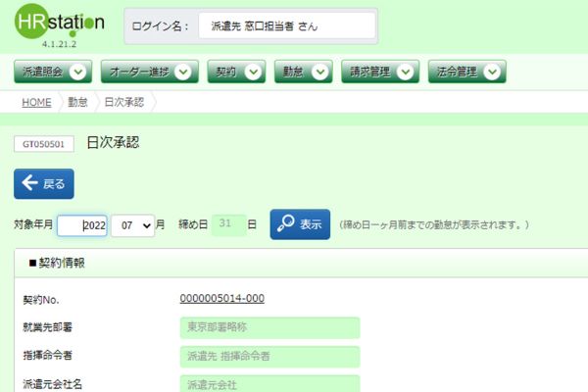Click the 就業先部署 field 東京部署略称

(269, 327)
